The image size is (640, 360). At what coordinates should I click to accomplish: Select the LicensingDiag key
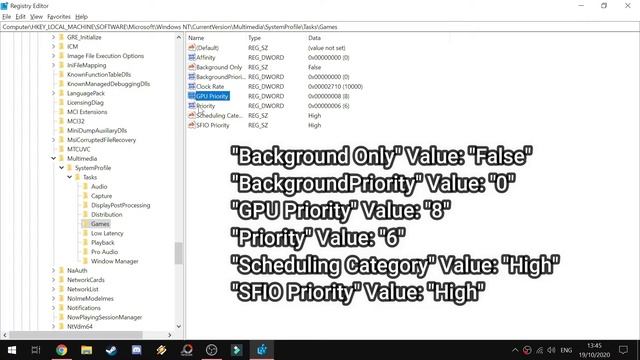click(x=85, y=102)
